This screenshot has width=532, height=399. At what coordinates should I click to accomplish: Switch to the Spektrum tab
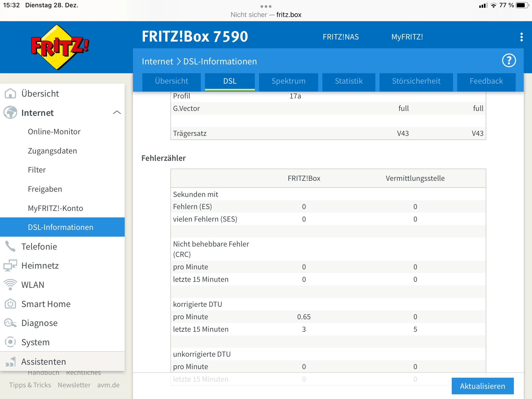point(288,81)
